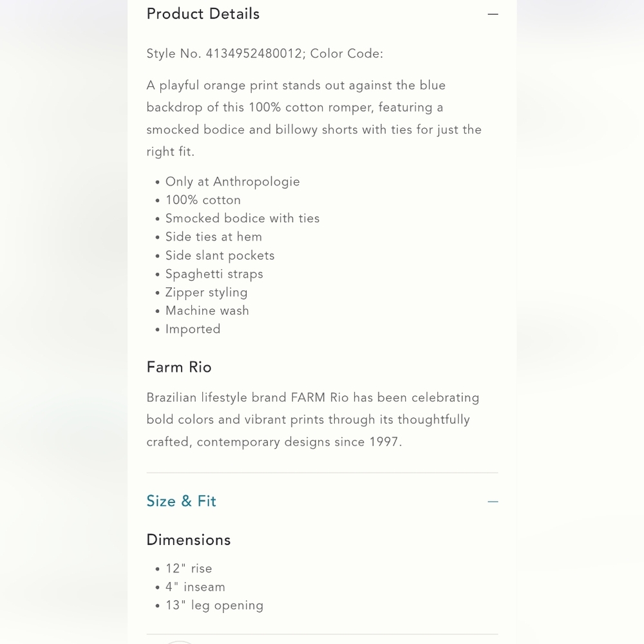Click the Farm Rio brand heading

179,367
